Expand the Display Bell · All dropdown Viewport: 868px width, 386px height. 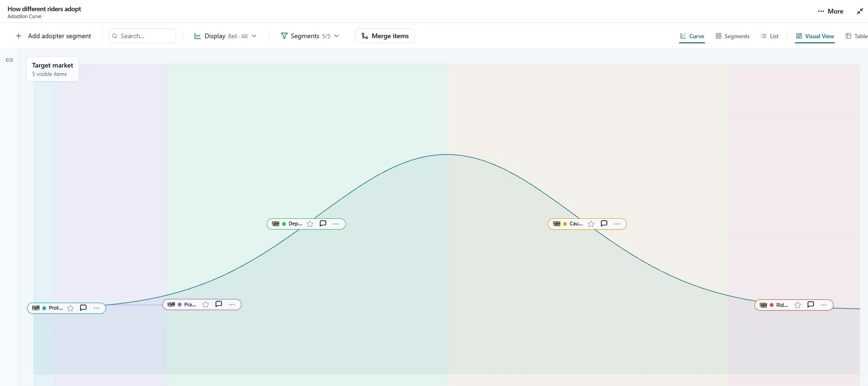pyautogui.click(x=225, y=36)
